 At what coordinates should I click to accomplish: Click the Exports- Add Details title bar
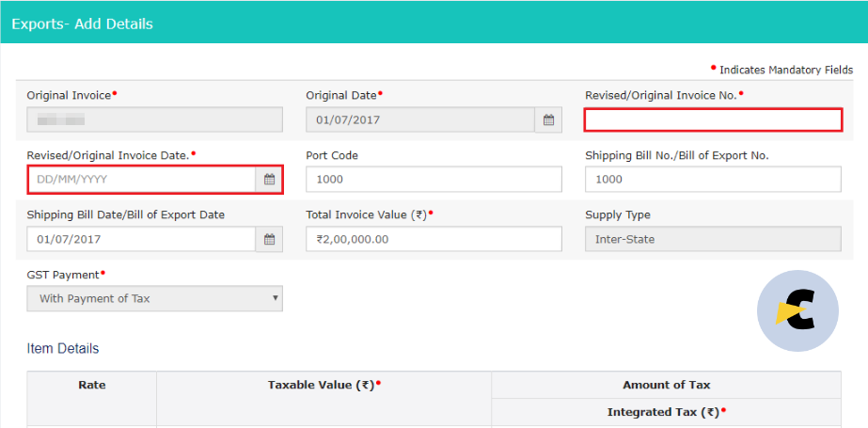(x=434, y=24)
